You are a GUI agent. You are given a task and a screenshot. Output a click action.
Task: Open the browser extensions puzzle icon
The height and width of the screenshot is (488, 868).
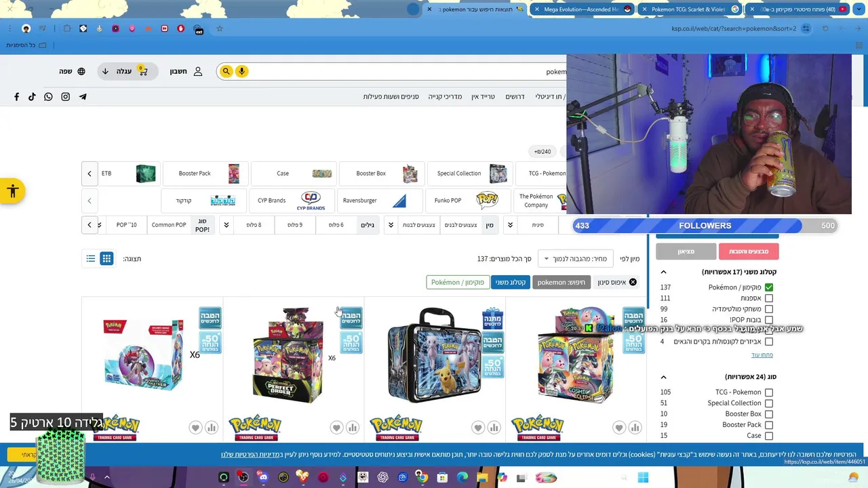[66, 28]
